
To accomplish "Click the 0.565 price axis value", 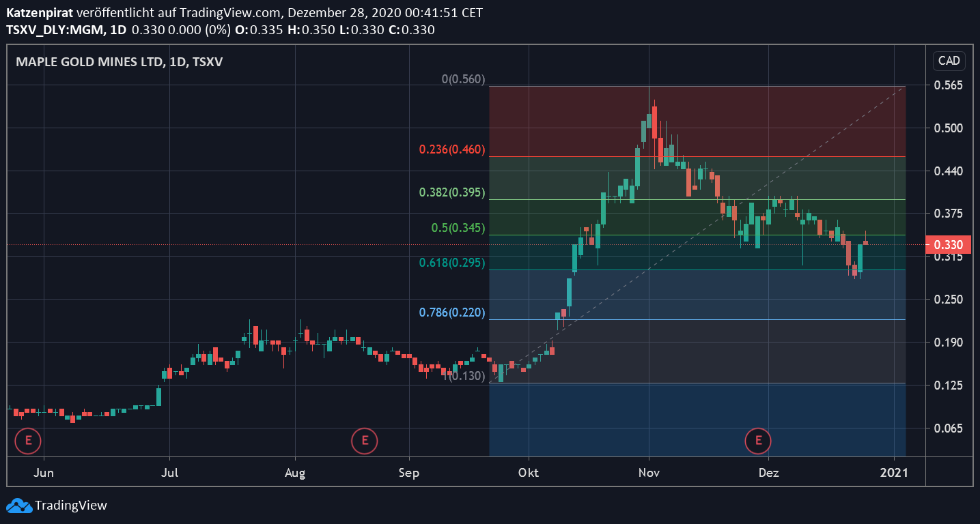I will (x=948, y=85).
